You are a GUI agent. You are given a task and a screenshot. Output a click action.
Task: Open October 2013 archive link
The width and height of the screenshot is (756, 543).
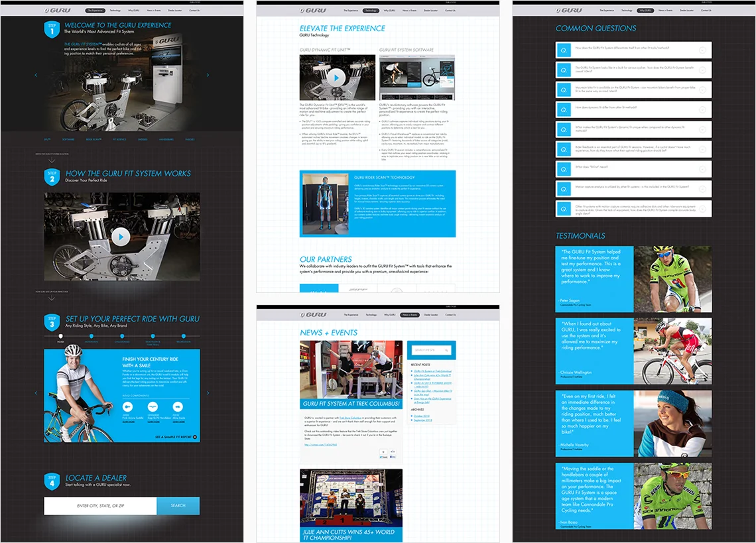pos(422,416)
